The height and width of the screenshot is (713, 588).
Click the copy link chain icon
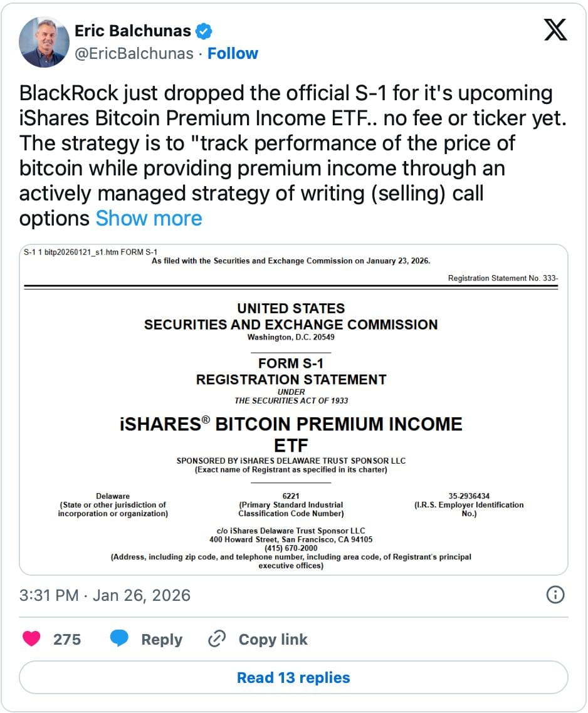216,639
